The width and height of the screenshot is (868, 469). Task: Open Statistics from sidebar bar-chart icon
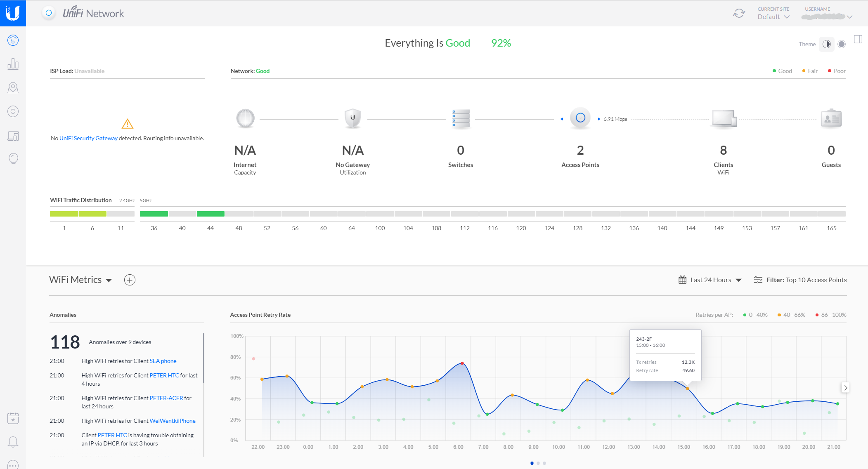[x=13, y=64]
